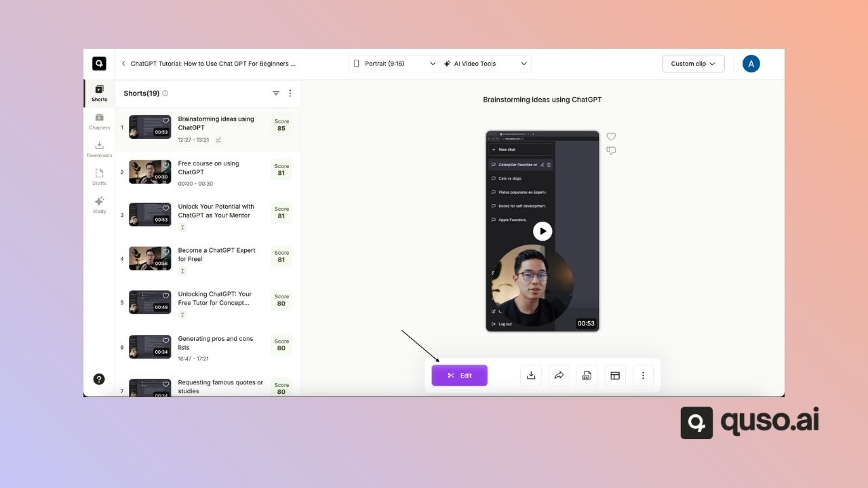
Task: Click the edit-title icon beside 12:27 - 13:21
Action: (218, 140)
